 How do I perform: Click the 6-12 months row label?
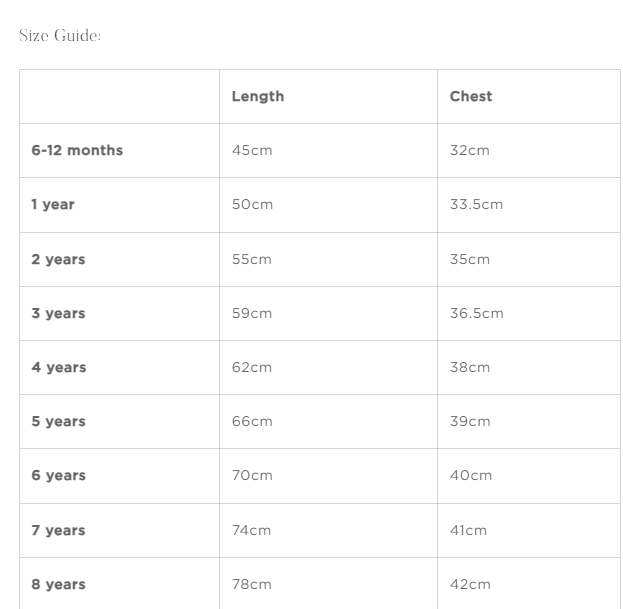click(77, 150)
